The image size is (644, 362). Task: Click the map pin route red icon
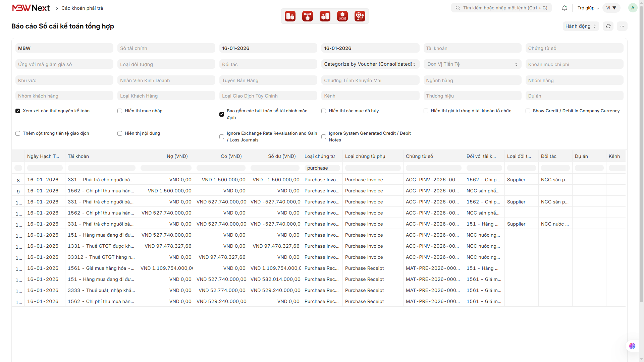(x=360, y=16)
